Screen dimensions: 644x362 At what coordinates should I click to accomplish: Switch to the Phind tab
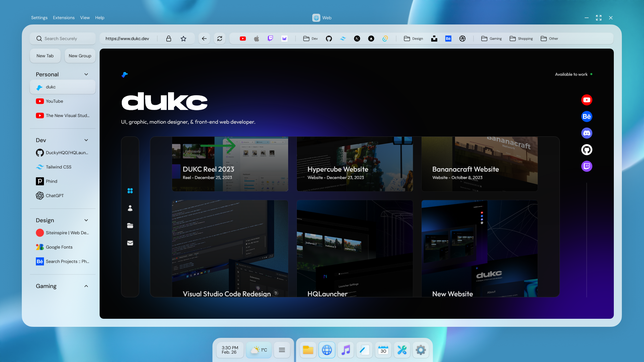point(63,181)
